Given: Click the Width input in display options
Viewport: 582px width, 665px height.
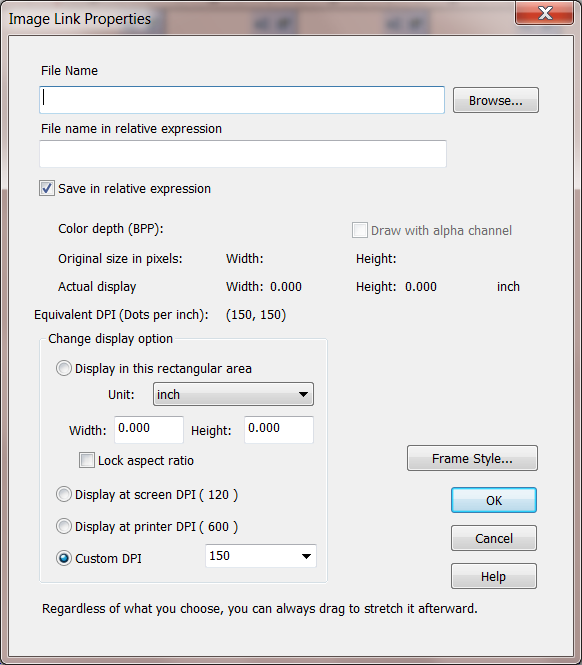Looking at the screenshot, I should tap(149, 430).
